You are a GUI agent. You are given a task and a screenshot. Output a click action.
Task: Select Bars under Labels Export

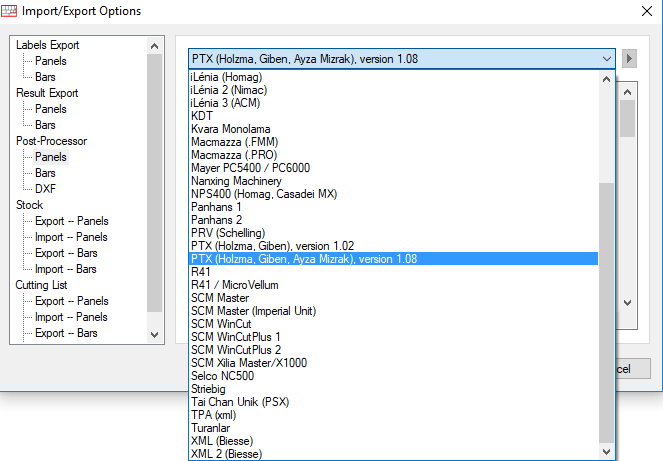pos(45,77)
